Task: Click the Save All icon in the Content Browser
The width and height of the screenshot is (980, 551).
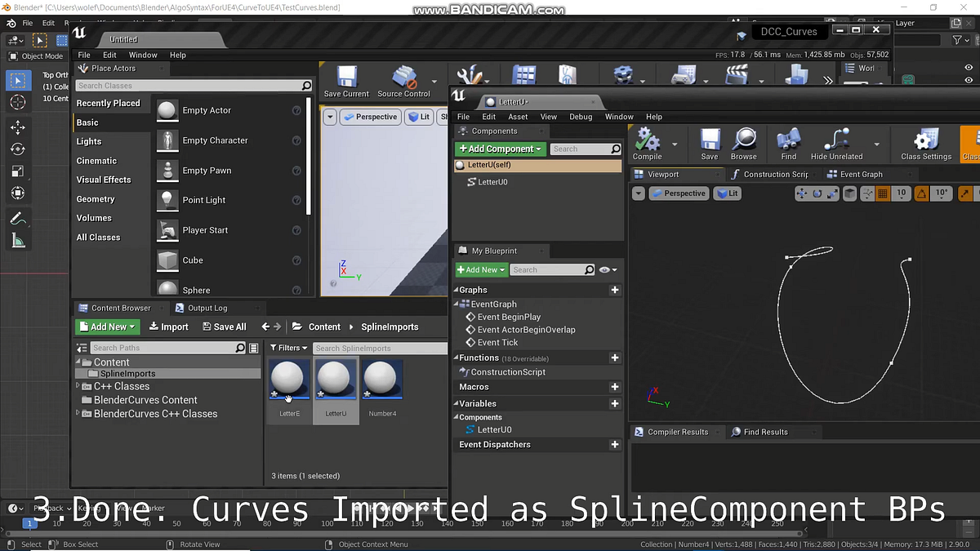Action: [225, 326]
